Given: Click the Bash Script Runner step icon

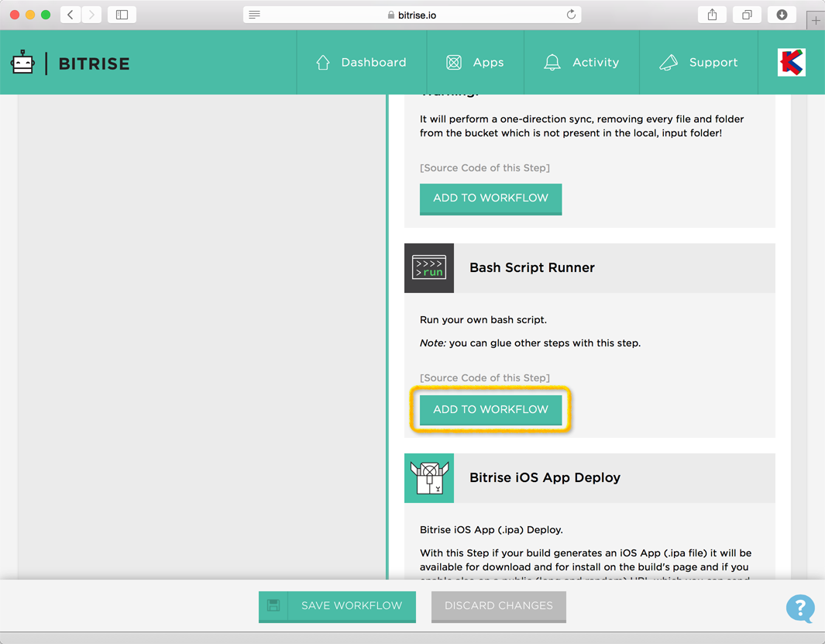Looking at the screenshot, I should point(428,268).
